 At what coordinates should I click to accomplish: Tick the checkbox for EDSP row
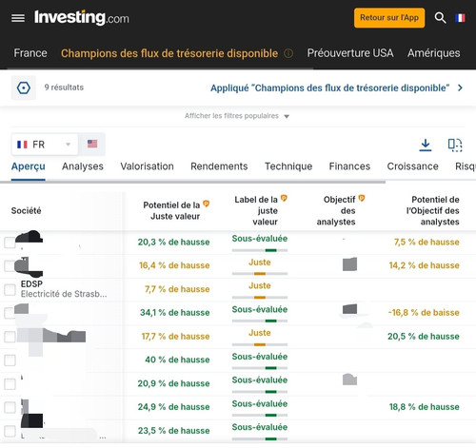pos(10,289)
